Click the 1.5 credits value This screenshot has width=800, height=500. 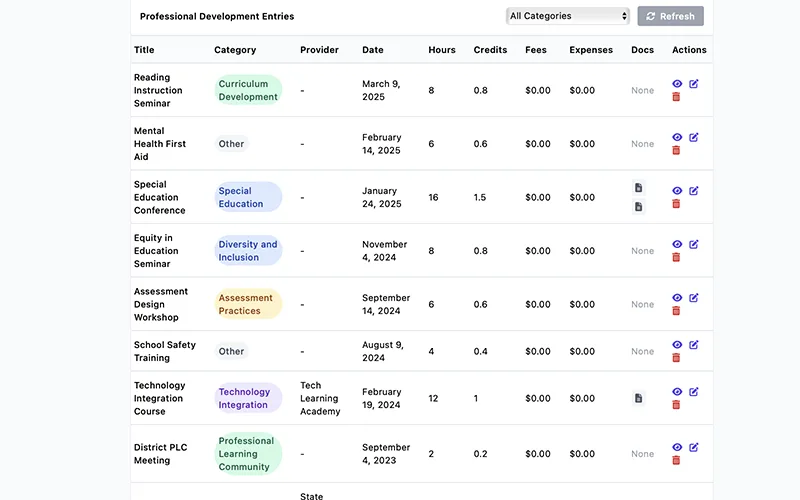pyautogui.click(x=480, y=197)
